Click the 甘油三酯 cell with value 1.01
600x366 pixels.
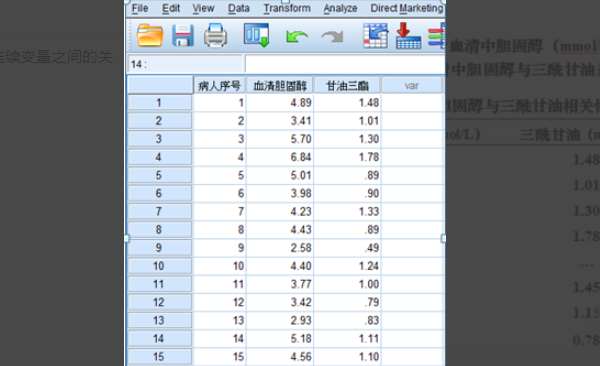click(347, 121)
